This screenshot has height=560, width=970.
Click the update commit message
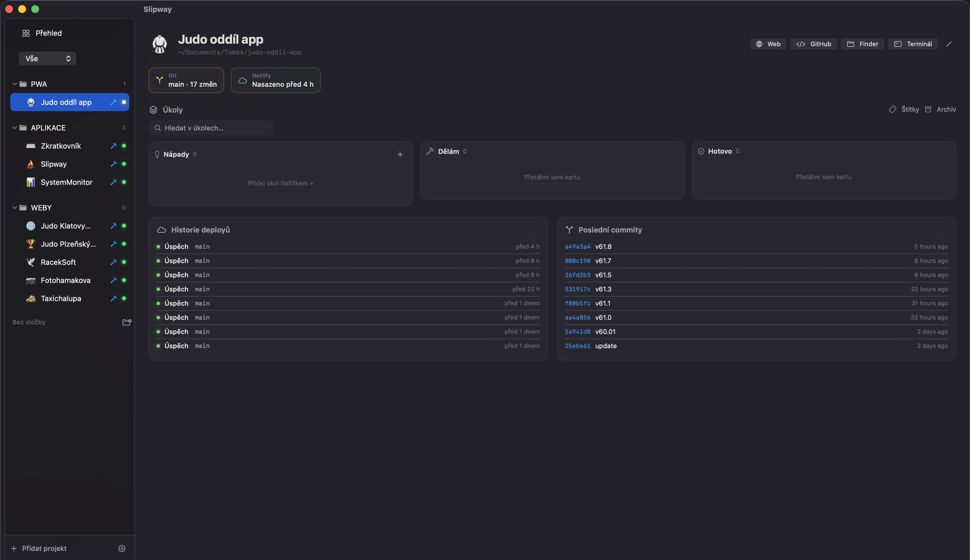pyautogui.click(x=606, y=346)
